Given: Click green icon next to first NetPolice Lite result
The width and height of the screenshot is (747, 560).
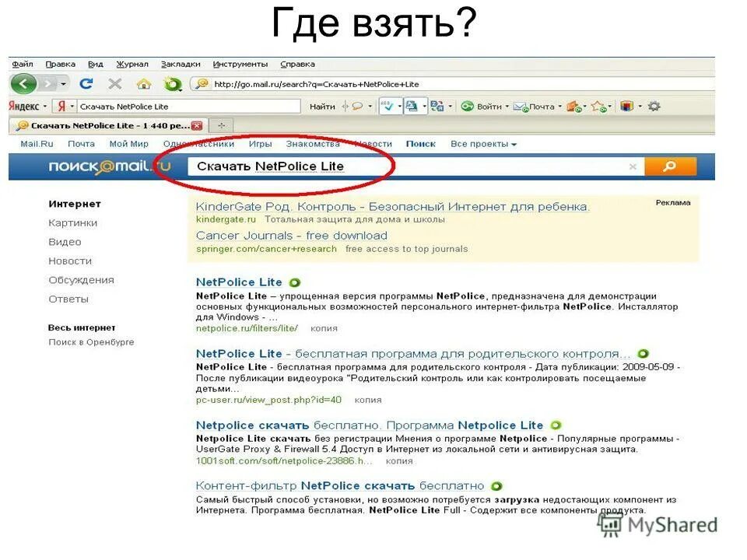Looking at the screenshot, I should [x=295, y=283].
